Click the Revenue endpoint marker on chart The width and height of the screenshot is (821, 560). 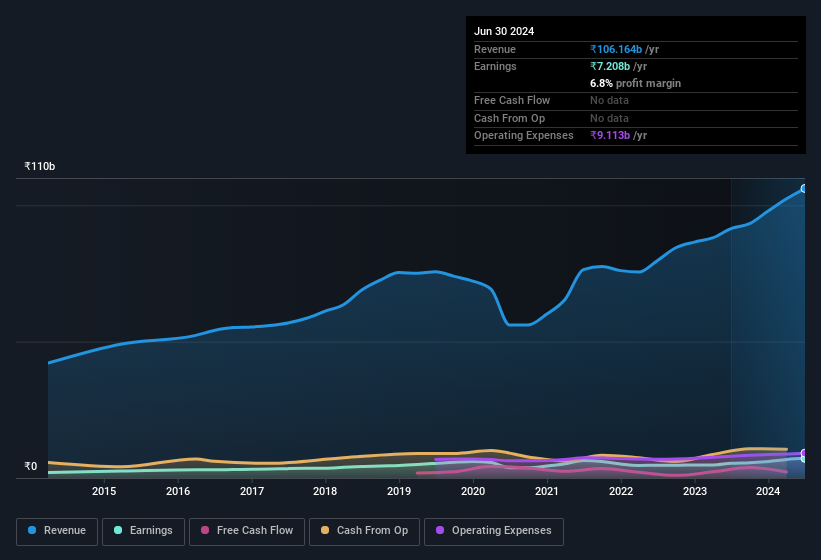click(x=804, y=188)
